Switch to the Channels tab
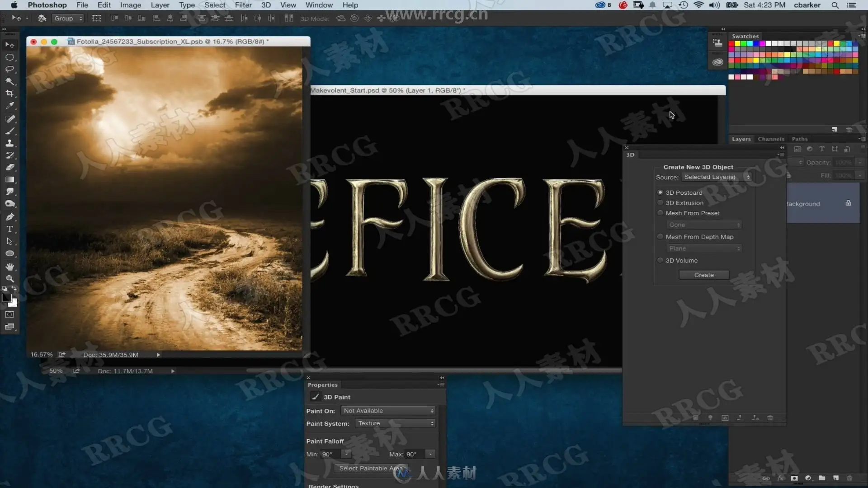This screenshot has height=488, width=868. (x=771, y=139)
